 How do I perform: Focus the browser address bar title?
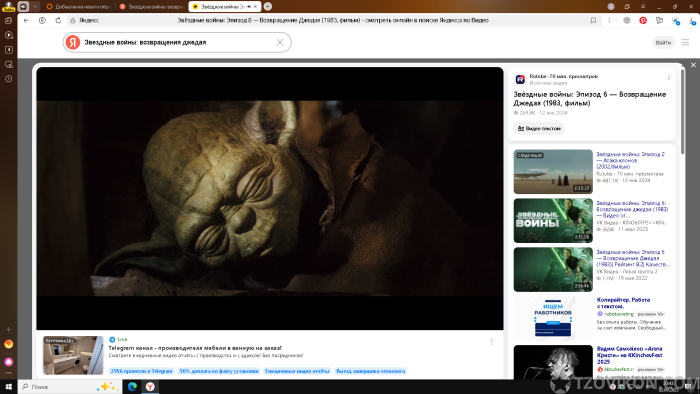[x=333, y=21]
